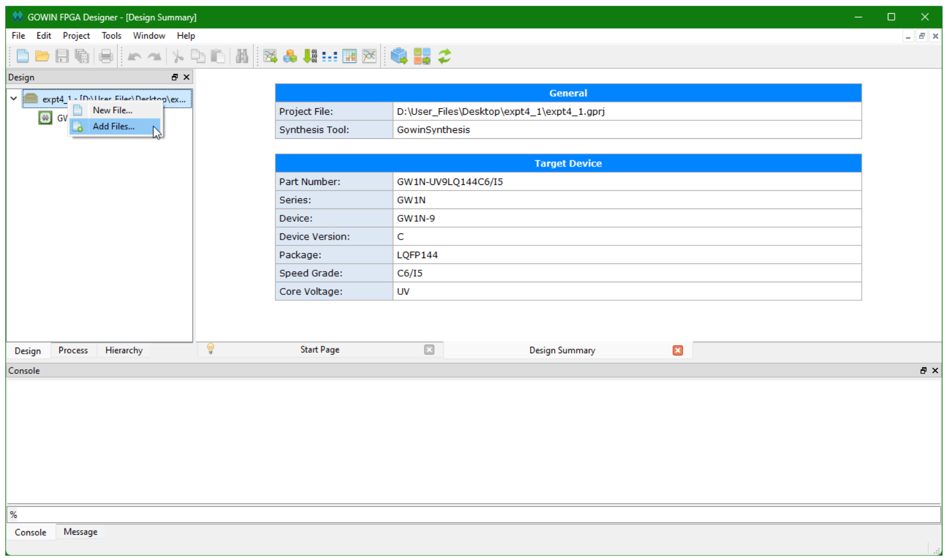Click the GOWIN chip icon in design tree
The width and height of the screenshot is (946, 560).
[45, 118]
